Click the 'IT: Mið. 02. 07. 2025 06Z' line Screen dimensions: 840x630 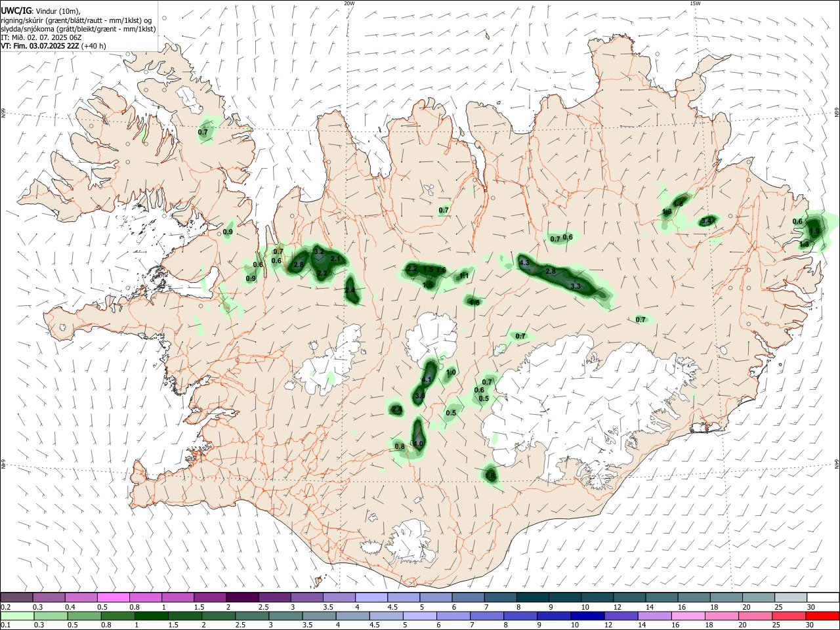(41, 37)
